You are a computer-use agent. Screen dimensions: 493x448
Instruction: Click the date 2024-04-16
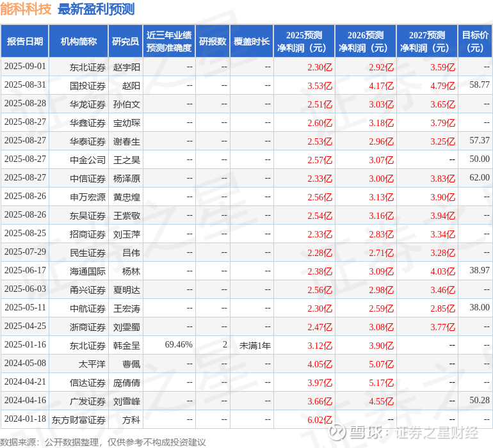[25, 400]
